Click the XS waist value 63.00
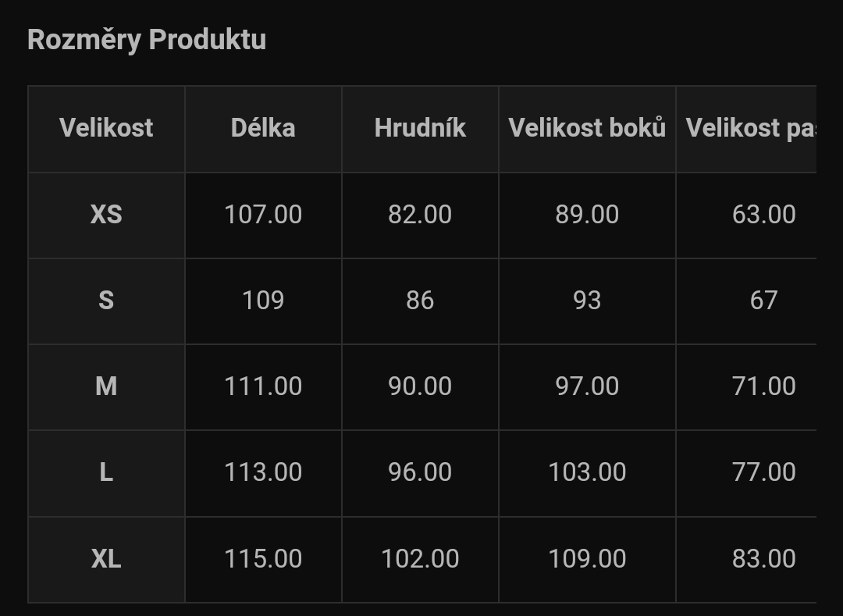This screenshot has width=843, height=616. click(x=763, y=215)
